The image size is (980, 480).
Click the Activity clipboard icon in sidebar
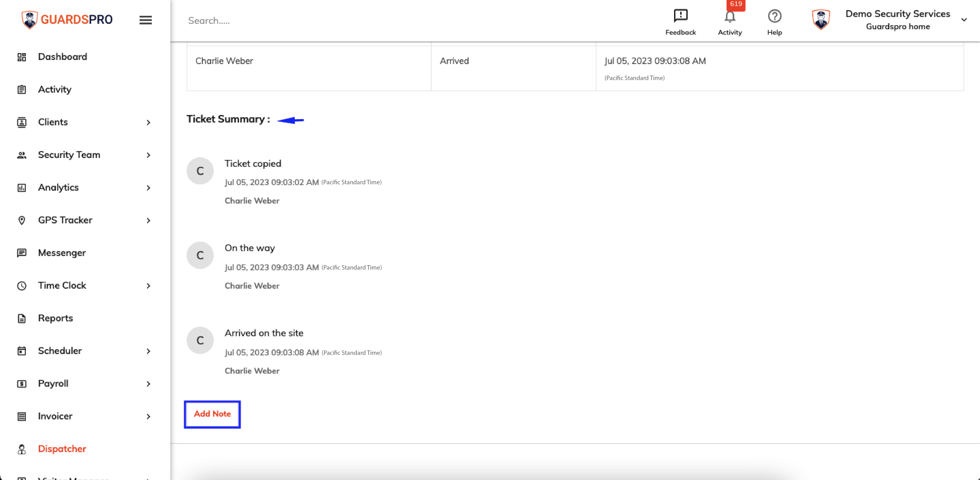pyautogui.click(x=22, y=90)
